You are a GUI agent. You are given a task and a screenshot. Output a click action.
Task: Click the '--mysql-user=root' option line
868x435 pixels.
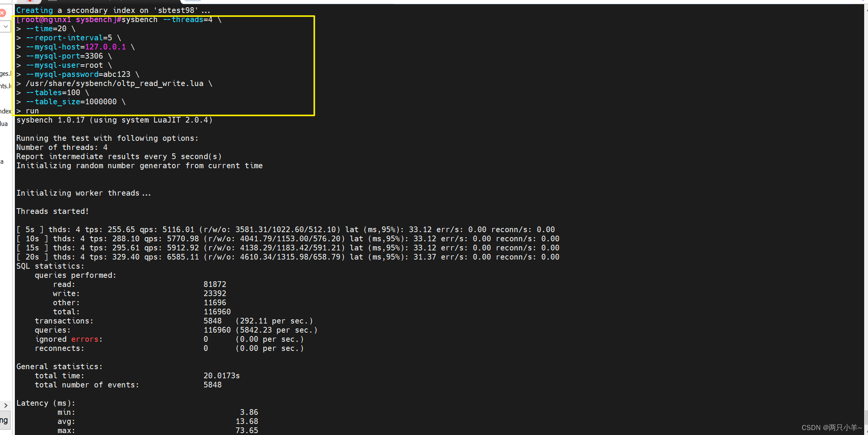pyautogui.click(x=64, y=65)
